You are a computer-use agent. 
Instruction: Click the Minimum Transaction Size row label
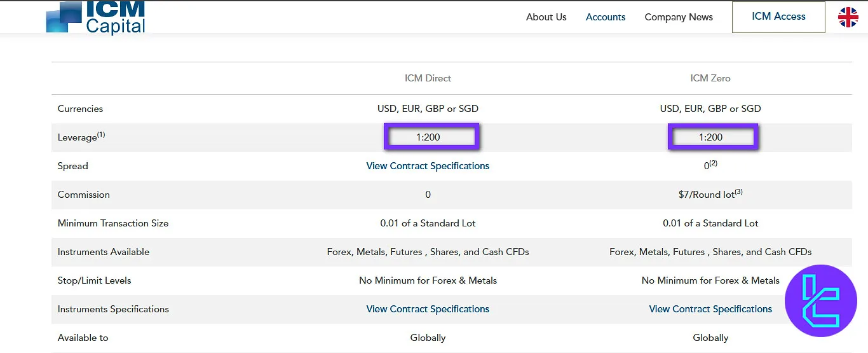[x=113, y=223]
